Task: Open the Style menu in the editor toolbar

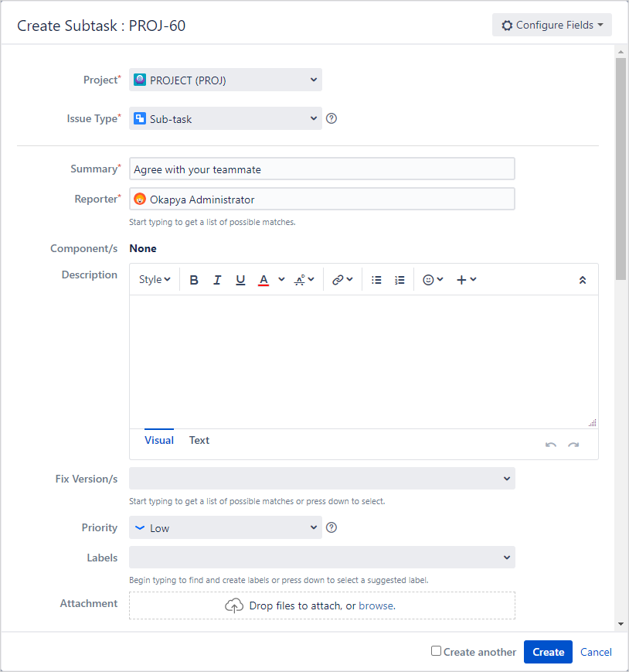Action: 154,279
